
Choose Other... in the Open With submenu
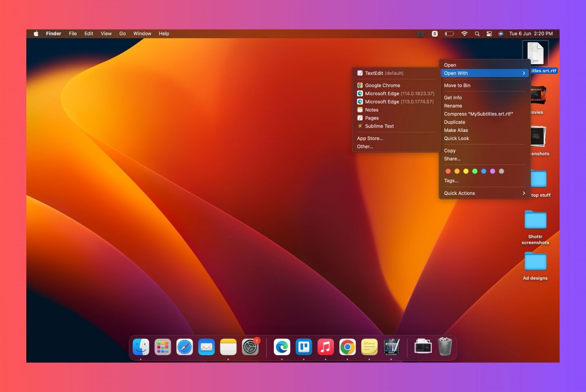coord(365,146)
